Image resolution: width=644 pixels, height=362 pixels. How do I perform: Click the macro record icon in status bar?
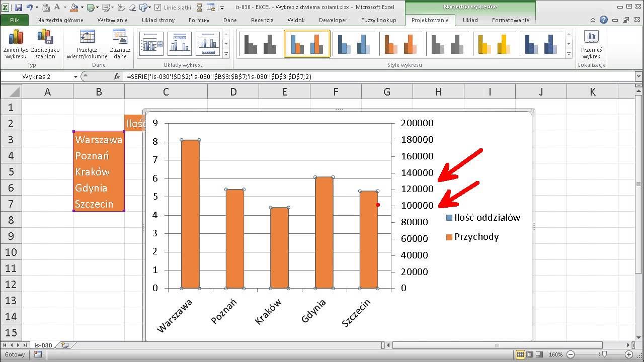point(38,354)
